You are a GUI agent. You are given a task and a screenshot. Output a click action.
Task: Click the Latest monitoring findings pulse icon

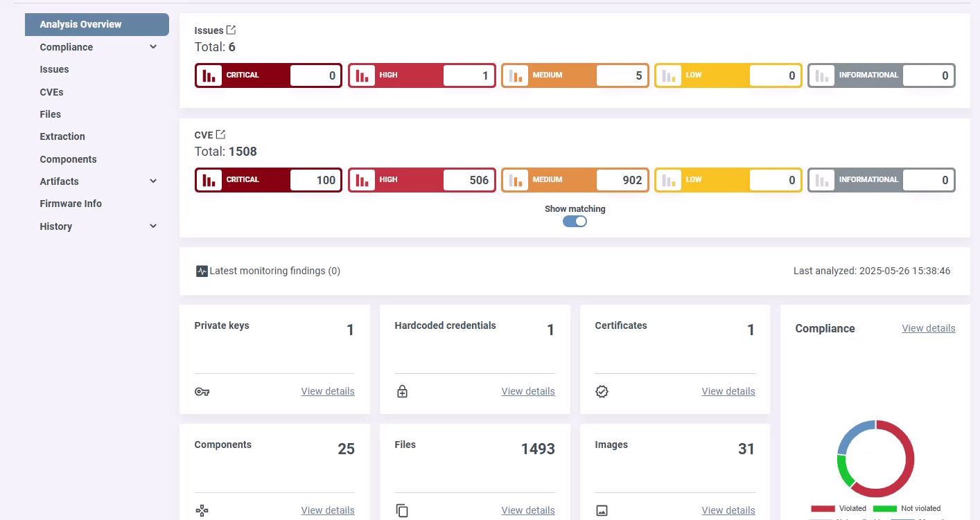[202, 271]
